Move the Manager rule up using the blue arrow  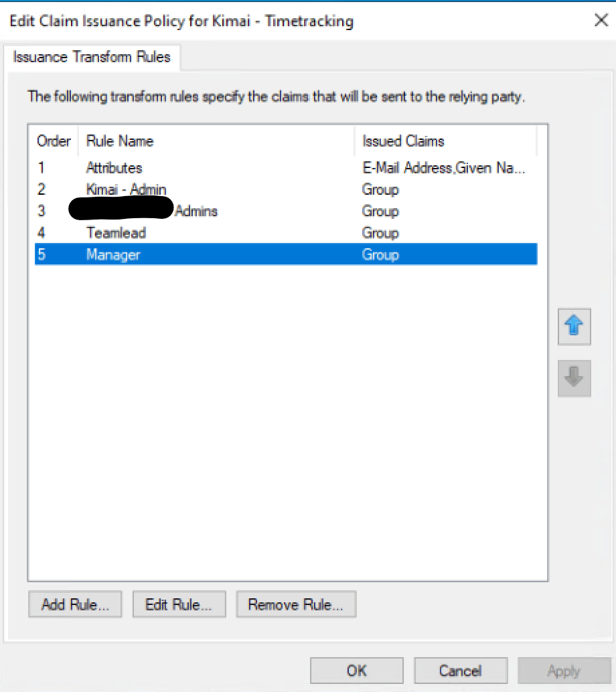pyautogui.click(x=574, y=327)
